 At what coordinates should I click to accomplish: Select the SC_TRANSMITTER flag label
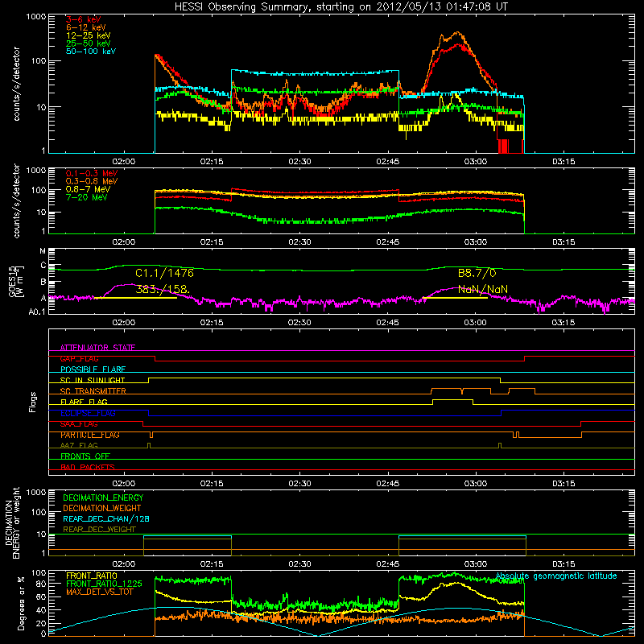pos(93,391)
